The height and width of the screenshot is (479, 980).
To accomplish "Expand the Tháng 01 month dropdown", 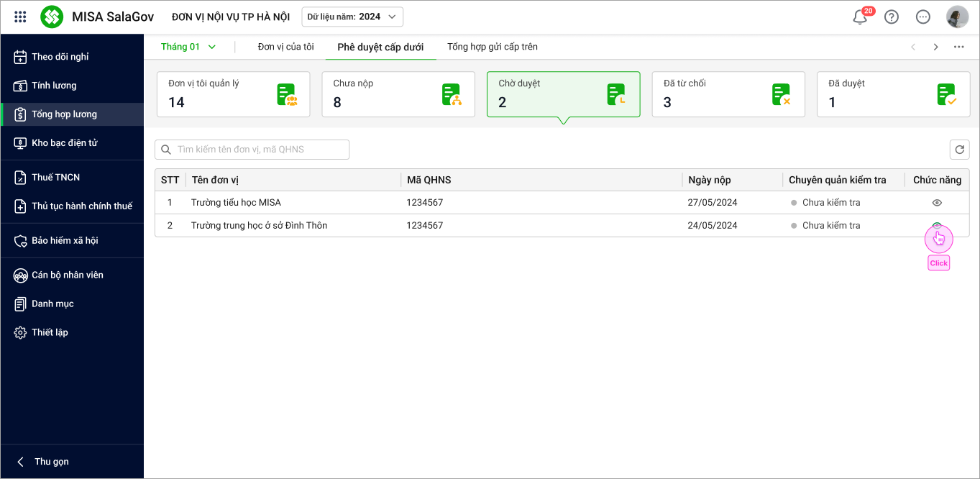I will tap(188, 47).
